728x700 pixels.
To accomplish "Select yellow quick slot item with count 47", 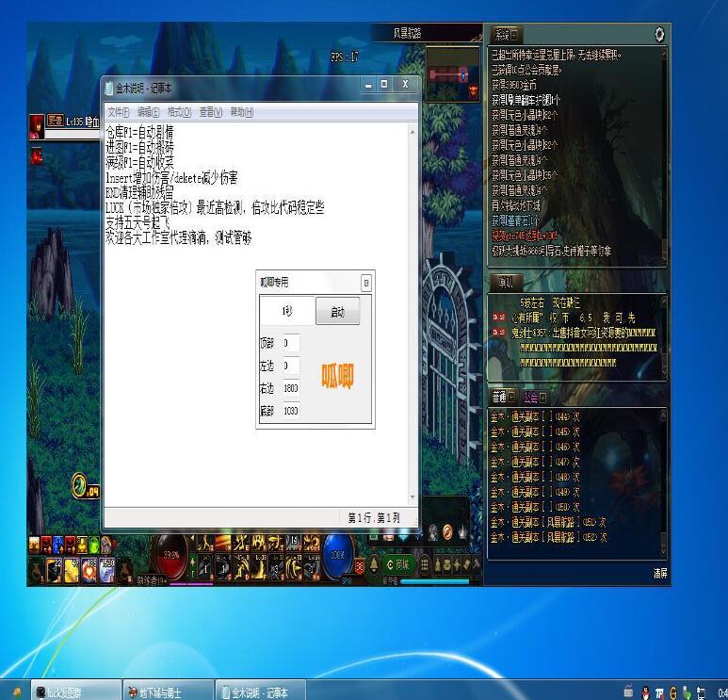I will 72,570.
